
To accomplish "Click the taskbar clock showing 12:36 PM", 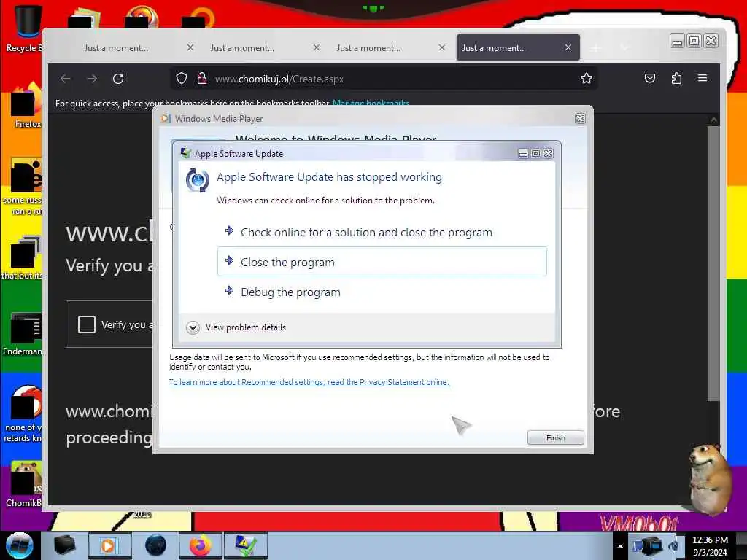I will [710, 545].
